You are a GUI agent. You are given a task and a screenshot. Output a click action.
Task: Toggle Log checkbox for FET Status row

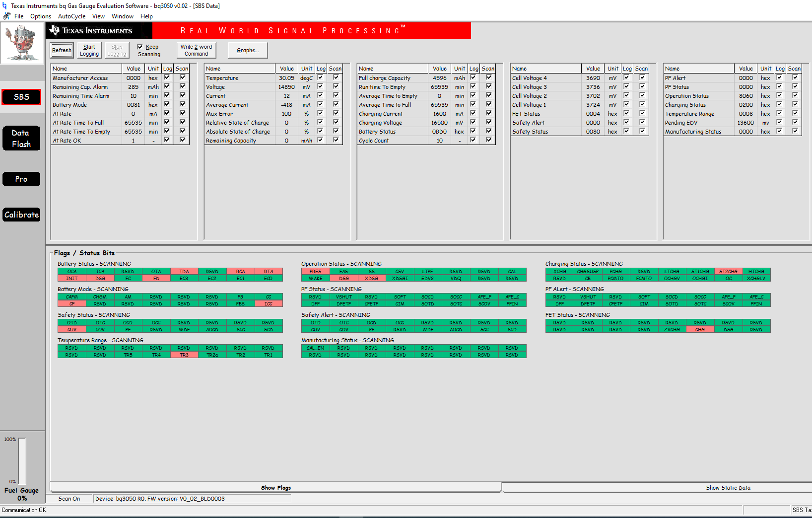[x=627, y=113]
